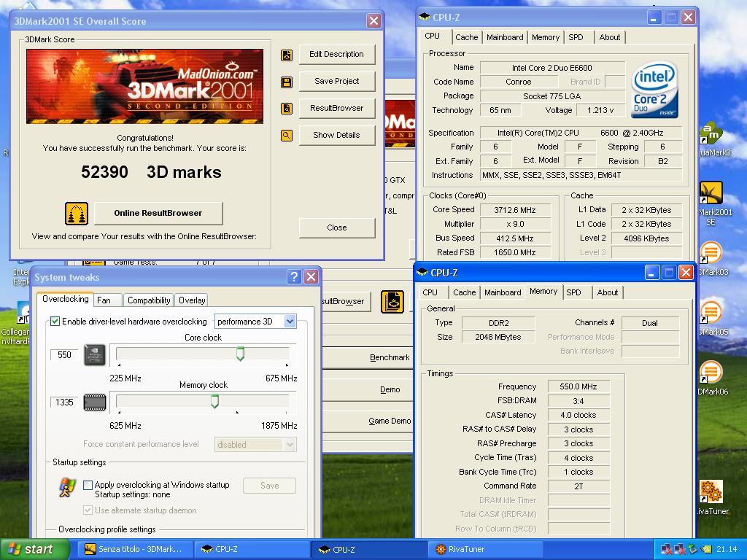Click the memory clock value field showing 1335
This screenshot has width=747, height=560.
click(x=64, y=402)
